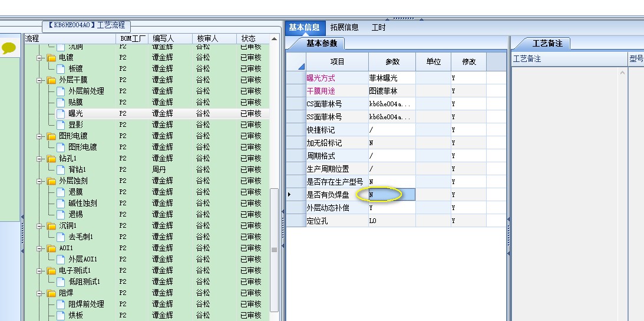Click the 退锡 document icon

click(61, 214)
